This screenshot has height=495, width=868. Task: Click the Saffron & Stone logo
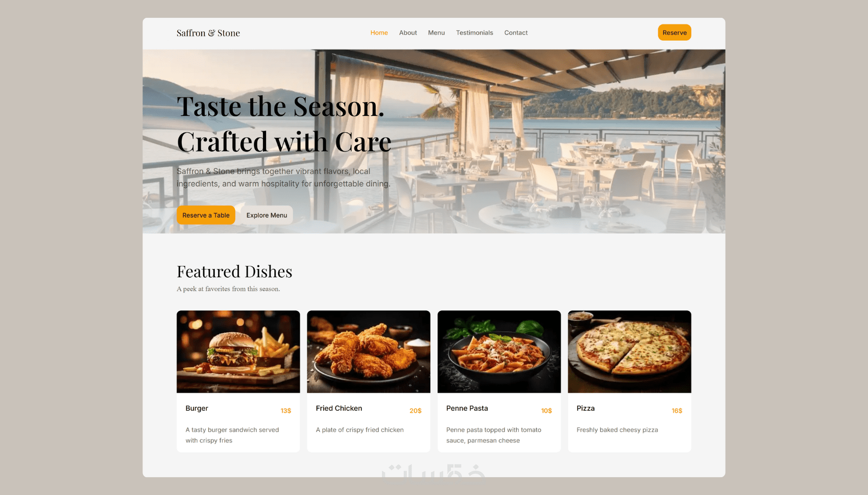click(x=208, y=33)
